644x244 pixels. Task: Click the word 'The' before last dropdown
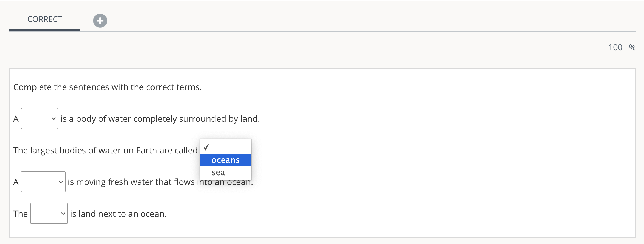point(21,214)
